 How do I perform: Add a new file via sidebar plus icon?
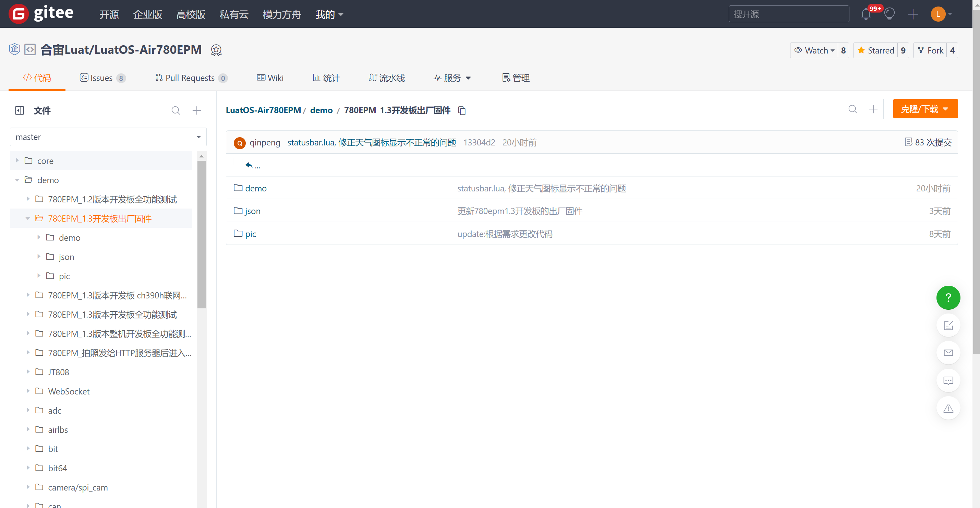tap(197, 110)
